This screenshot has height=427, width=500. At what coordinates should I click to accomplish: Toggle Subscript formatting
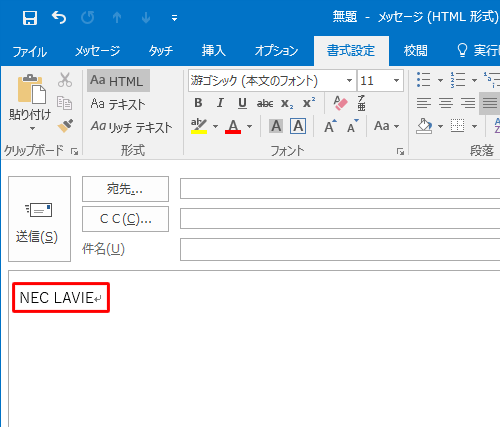287,104
